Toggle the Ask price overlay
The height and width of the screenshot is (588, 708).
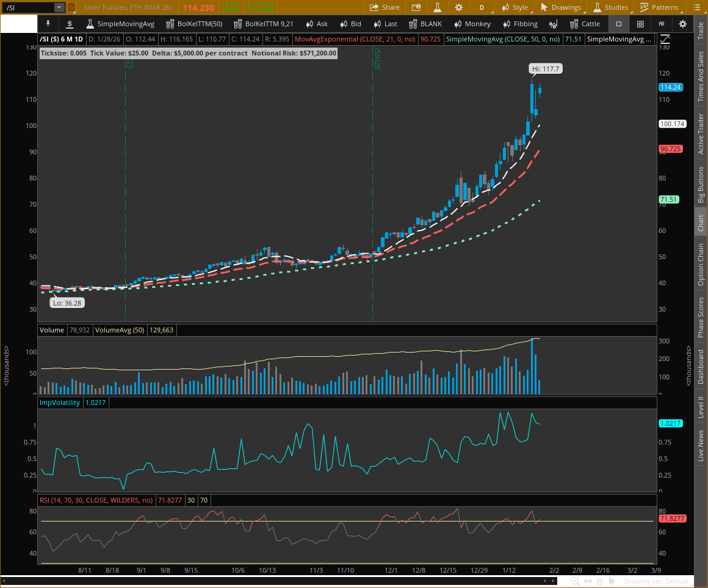(x=317, y=24)
